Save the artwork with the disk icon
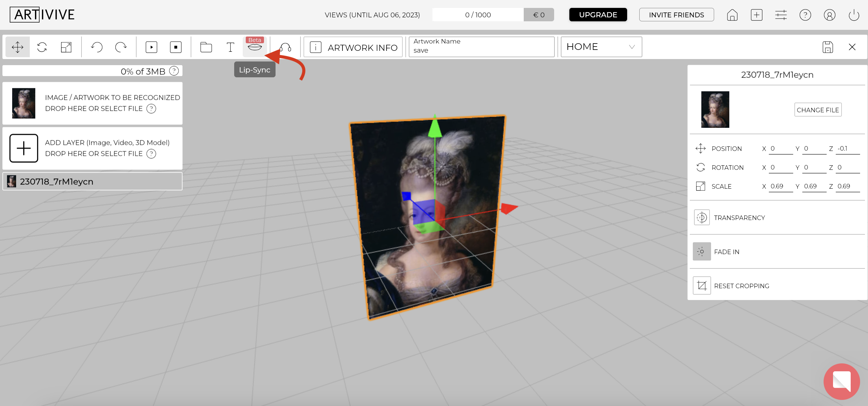Screen dimensions: 868x406 point(828,47)
